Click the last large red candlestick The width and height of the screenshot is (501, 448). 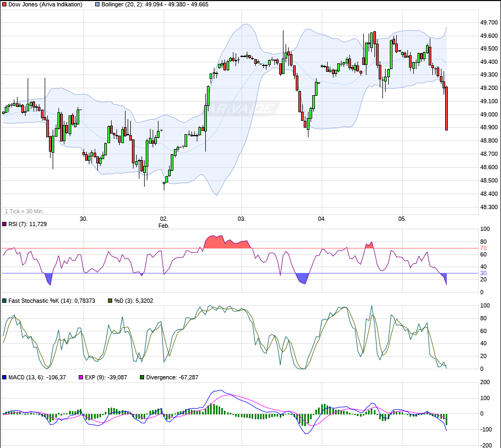pyautogui.click(x=446, y=108)
